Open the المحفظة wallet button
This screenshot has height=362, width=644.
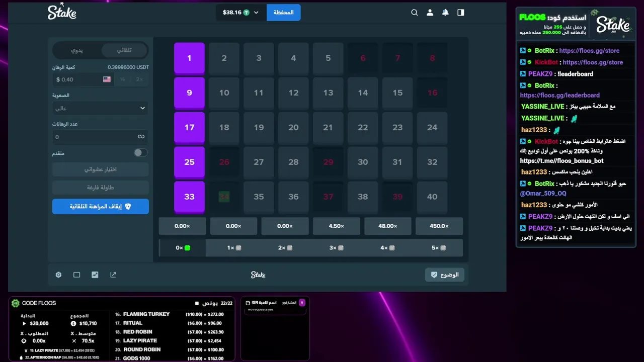[283, 13]
